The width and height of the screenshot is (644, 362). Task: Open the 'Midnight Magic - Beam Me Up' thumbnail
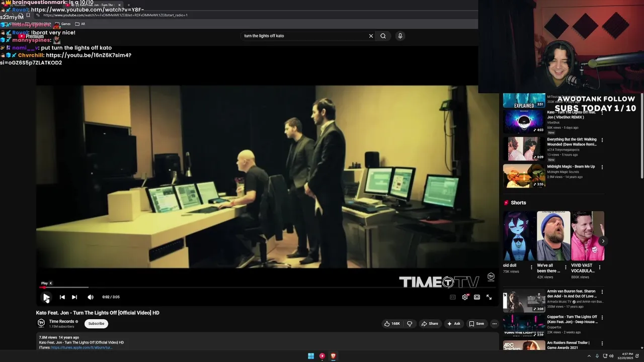pyautogui.click(x=524, y=176)
